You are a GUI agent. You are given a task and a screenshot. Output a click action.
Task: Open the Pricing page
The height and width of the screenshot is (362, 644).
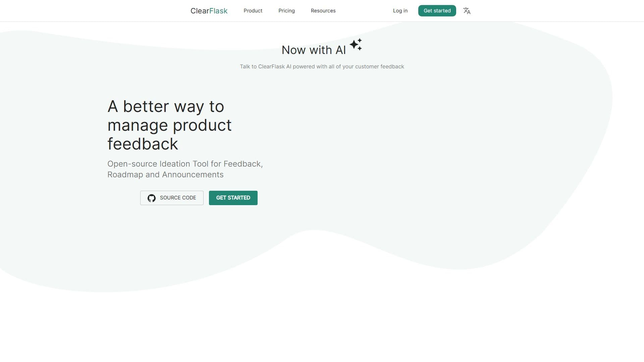(x=286, y=11)
